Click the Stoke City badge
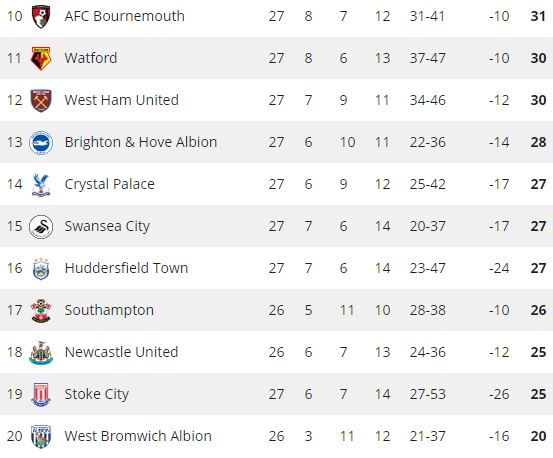 pyautogui.click(x=41, y=395)
